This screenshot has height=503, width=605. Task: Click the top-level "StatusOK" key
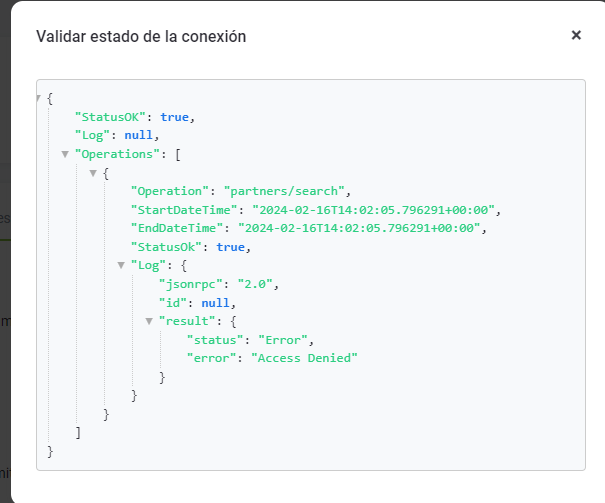(x=109, y=117)
